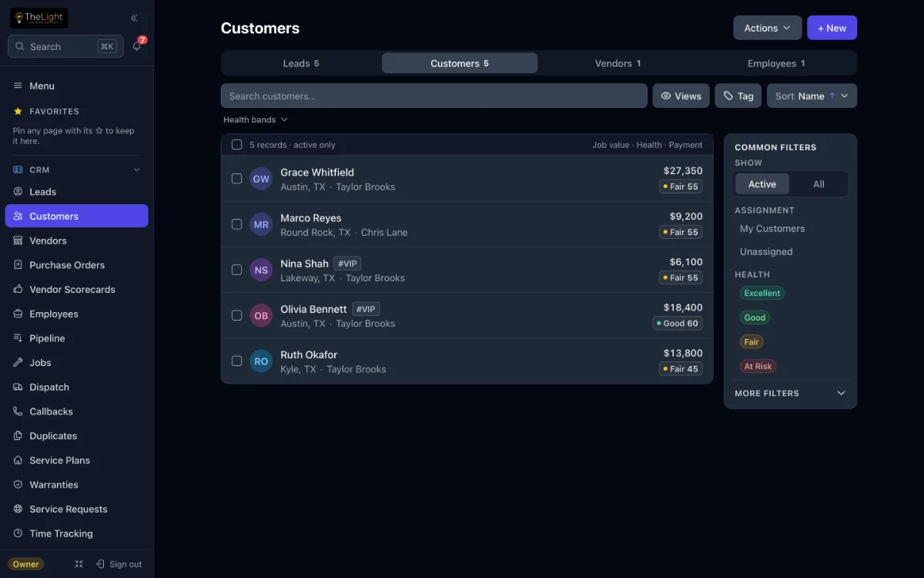Click Grace Whitfield's GW avatar
924x578 pixels.
pyautogui.click(x=261, y=179)
